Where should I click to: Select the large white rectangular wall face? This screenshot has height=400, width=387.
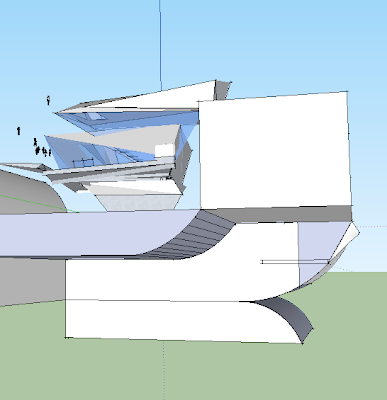[x=275, y=152]
